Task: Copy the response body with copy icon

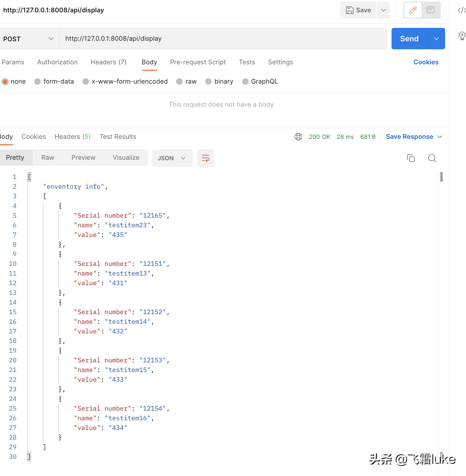Action: coord(411,158)
